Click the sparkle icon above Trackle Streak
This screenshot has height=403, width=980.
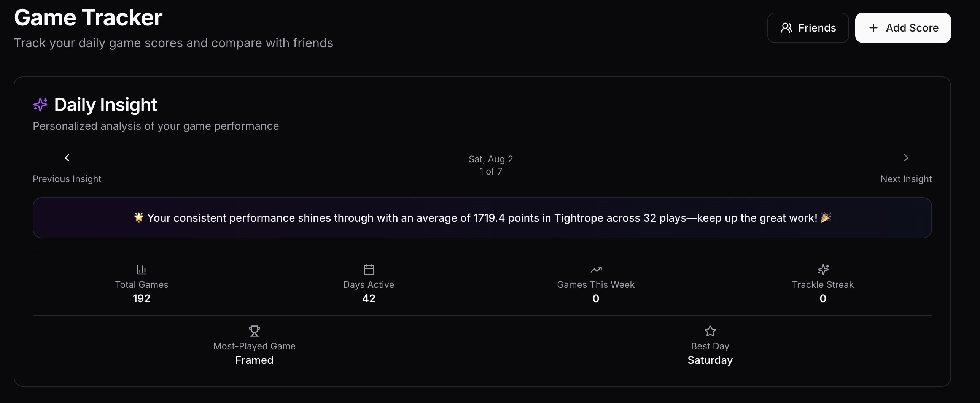coord(822,269)
